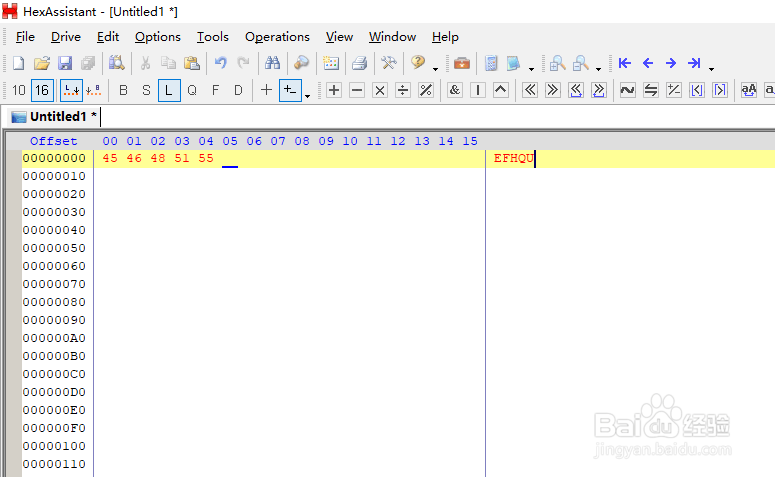Create a new file with toolbar icon
775x477 pixels.
point(18,63)
